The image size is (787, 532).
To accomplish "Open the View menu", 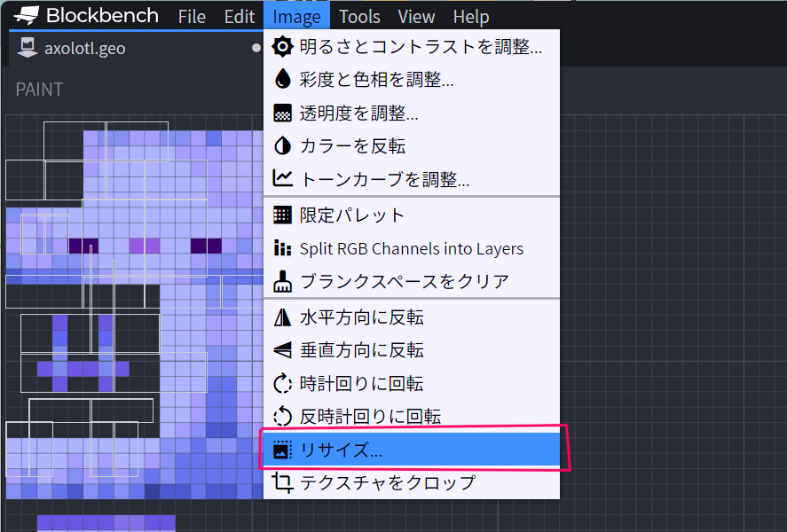I will point(416,17).
